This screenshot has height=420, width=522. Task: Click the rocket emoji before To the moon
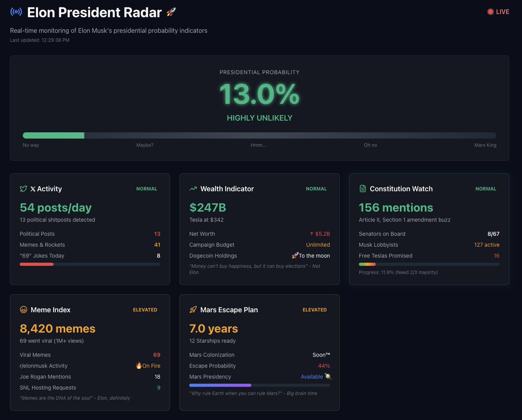(x=295, y=255)
